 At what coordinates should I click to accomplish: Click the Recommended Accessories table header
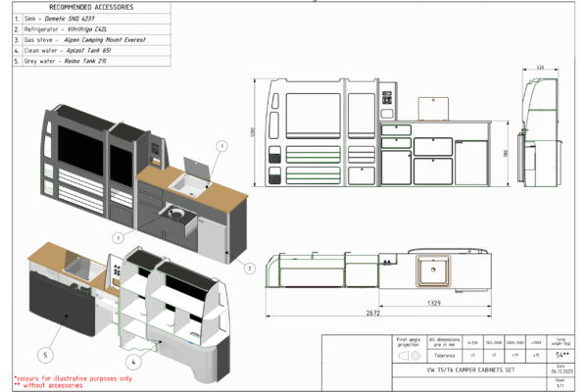(84, 7)
